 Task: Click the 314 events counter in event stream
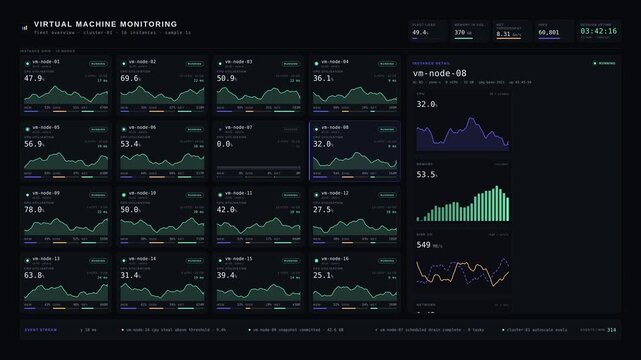click(612, 330)
